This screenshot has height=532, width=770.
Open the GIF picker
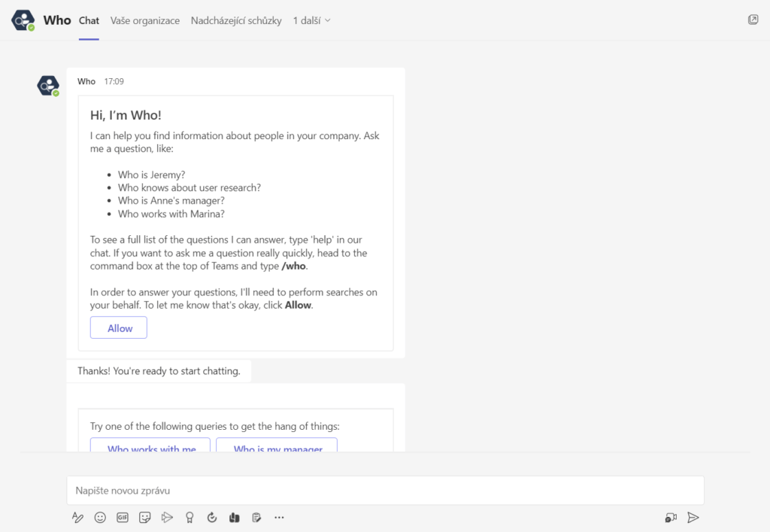coord(123,517)
